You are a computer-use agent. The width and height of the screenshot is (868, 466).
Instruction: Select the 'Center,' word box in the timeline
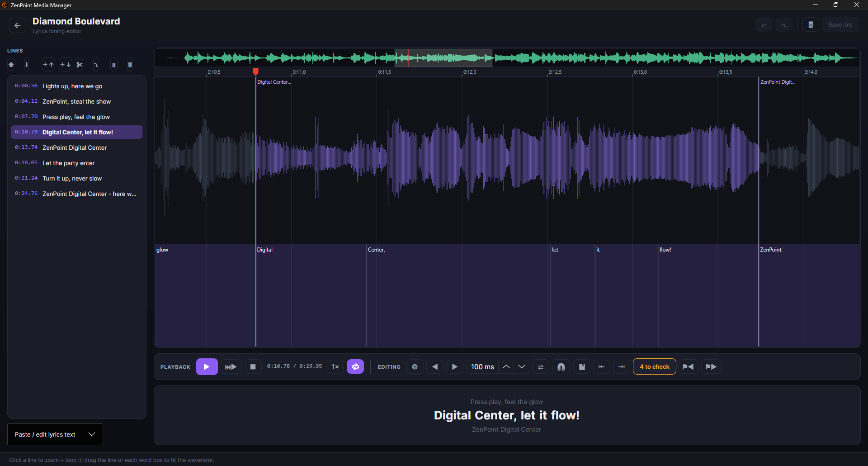458,295
